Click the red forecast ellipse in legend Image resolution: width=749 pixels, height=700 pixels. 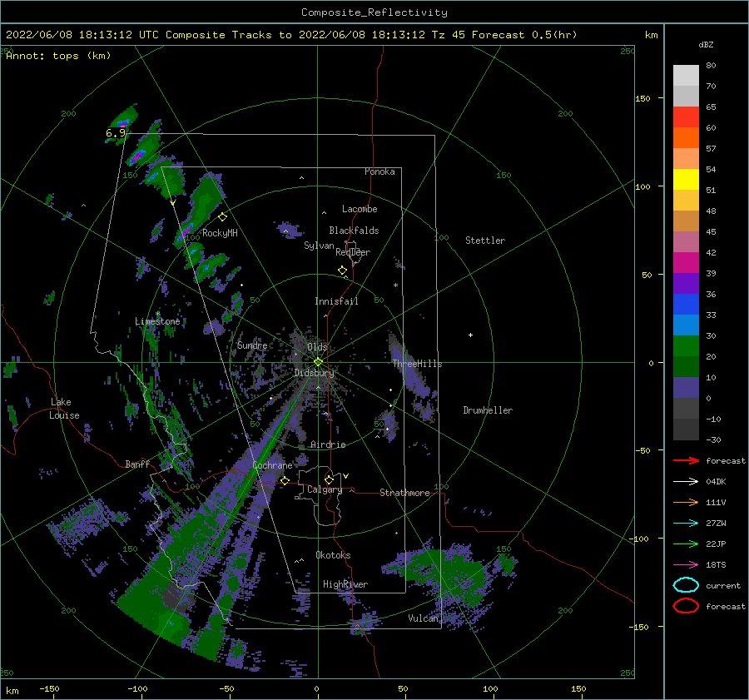click(x=686, y=606)
